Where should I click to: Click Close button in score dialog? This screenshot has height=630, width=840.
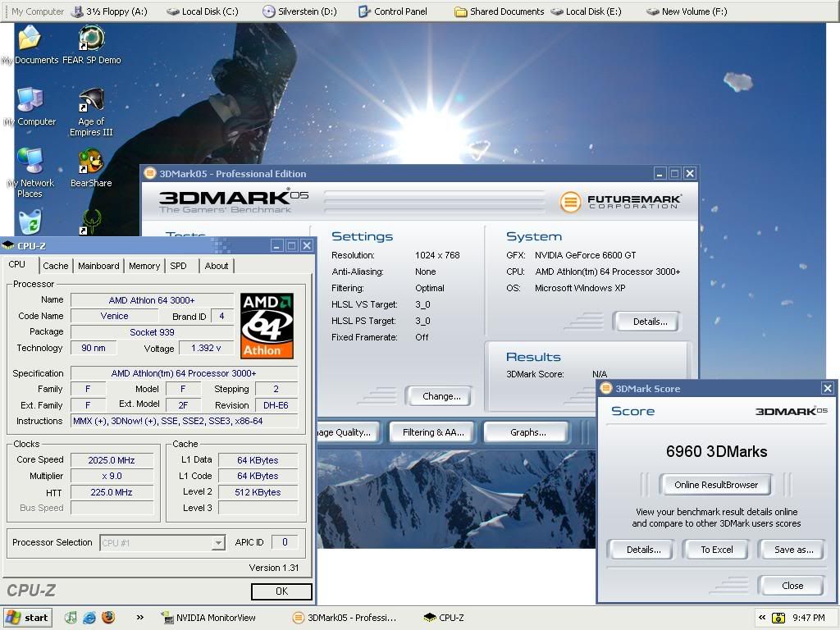[x=792, y=586]
